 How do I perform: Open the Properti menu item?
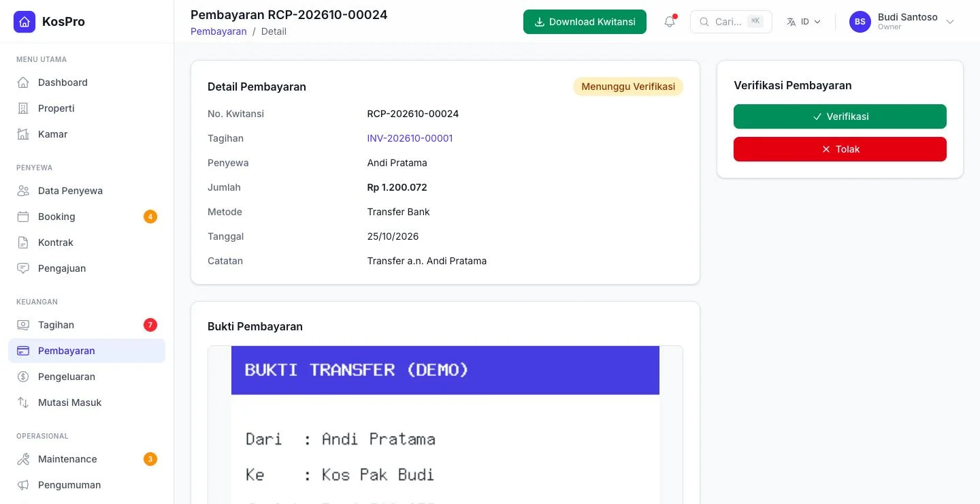(x=86, y=108)
